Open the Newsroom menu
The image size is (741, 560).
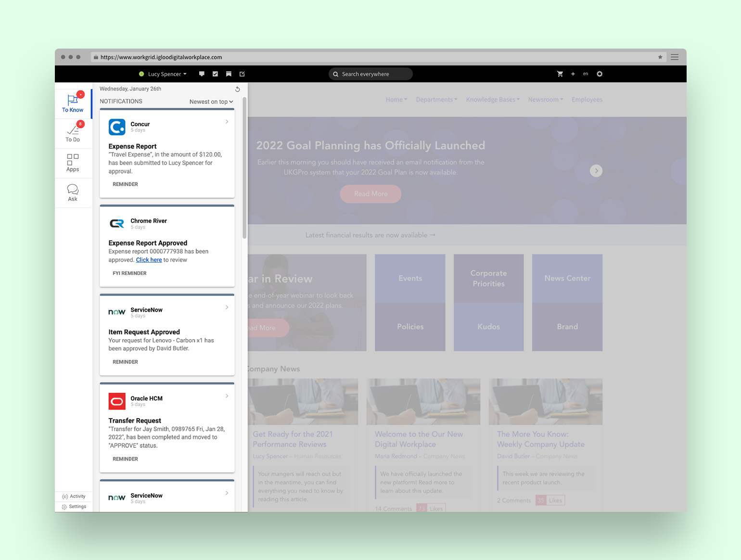(x=545, y=100)
